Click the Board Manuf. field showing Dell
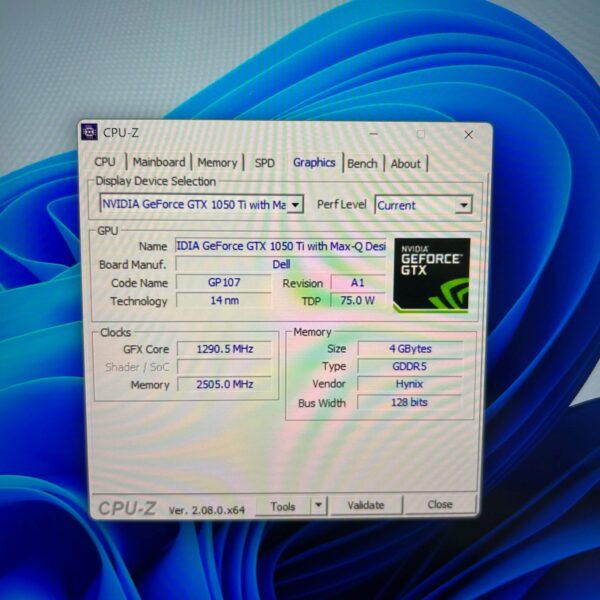This screenshot has height=600, width=600. [x=280, y=264]
